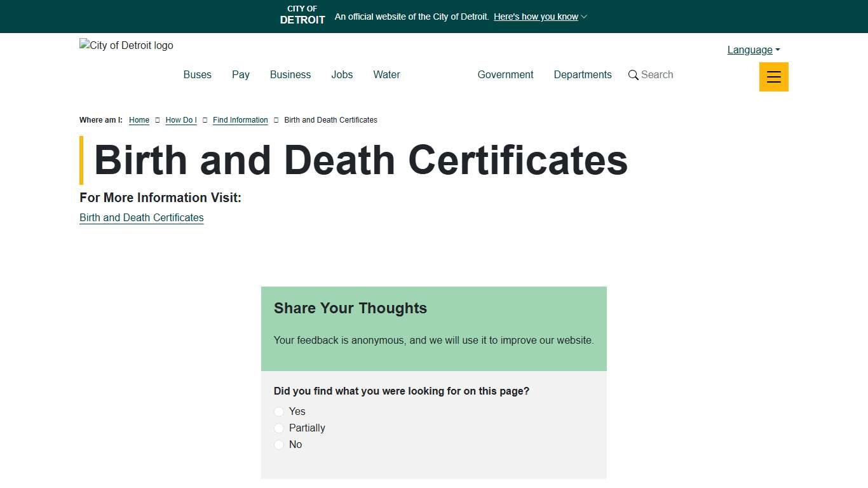
Task: Open the Water section
Action: click(x=386, y=74)
